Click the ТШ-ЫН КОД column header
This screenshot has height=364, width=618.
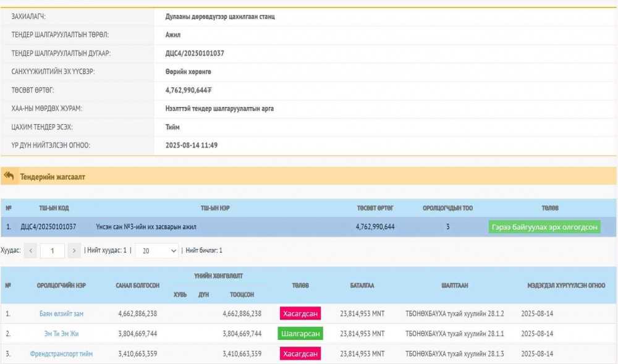(x=54, y=208)
